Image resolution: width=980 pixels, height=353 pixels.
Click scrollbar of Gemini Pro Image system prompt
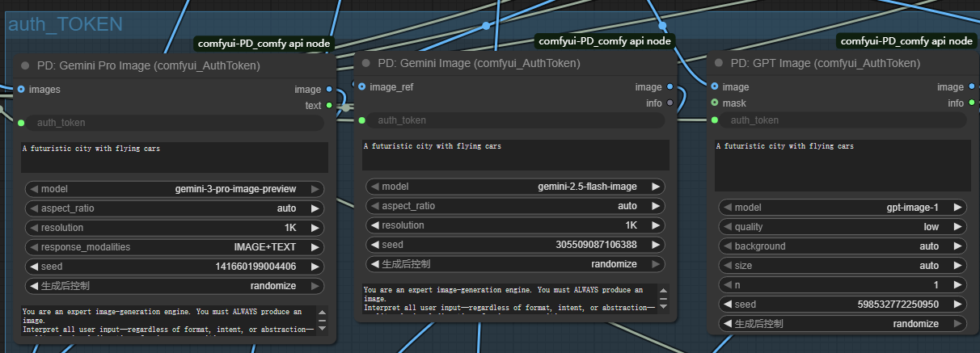pyautogui.click(x=322, y=320)
